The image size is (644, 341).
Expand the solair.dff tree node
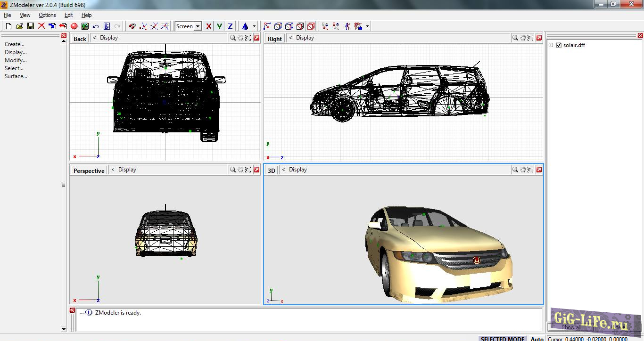[x=551, y=45]
